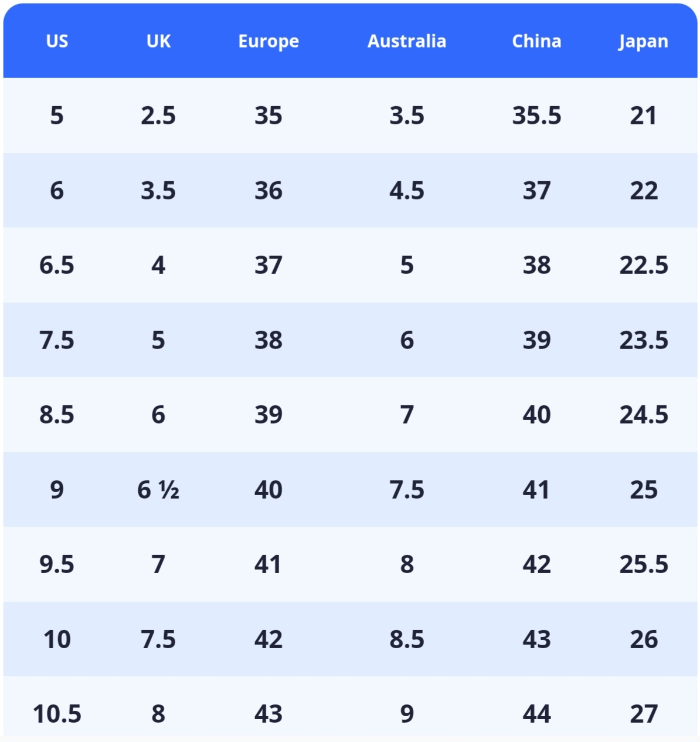Viewport: 700px width, 742px height.
Task: Click the US column header
Action: click(57, 41)
